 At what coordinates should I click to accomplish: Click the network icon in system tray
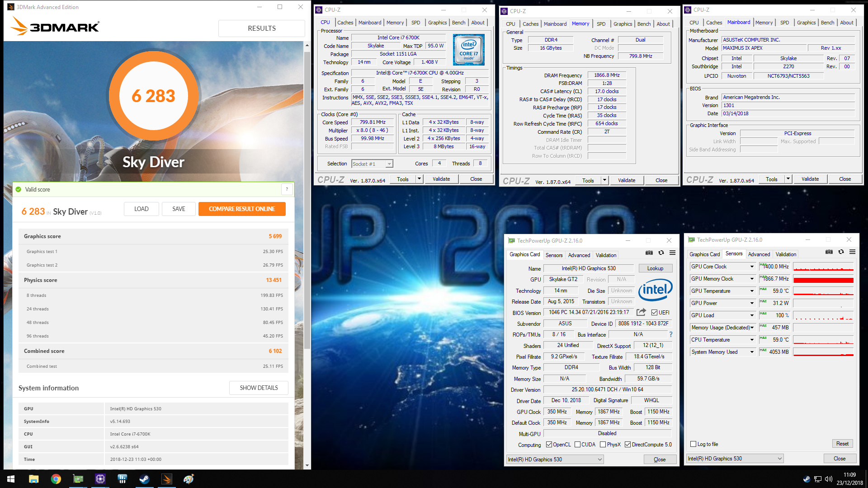pyautogui.click(x=817, y=479)
